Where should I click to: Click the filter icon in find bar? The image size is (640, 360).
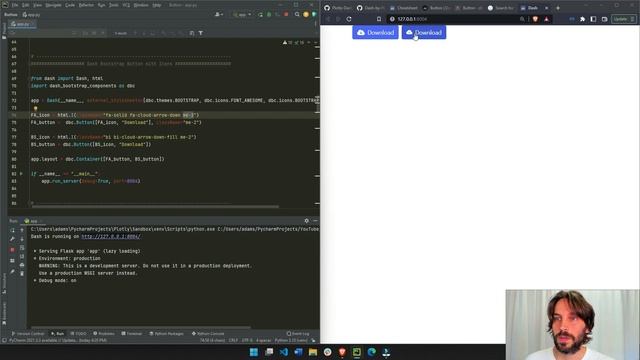[x=200, y=33]
